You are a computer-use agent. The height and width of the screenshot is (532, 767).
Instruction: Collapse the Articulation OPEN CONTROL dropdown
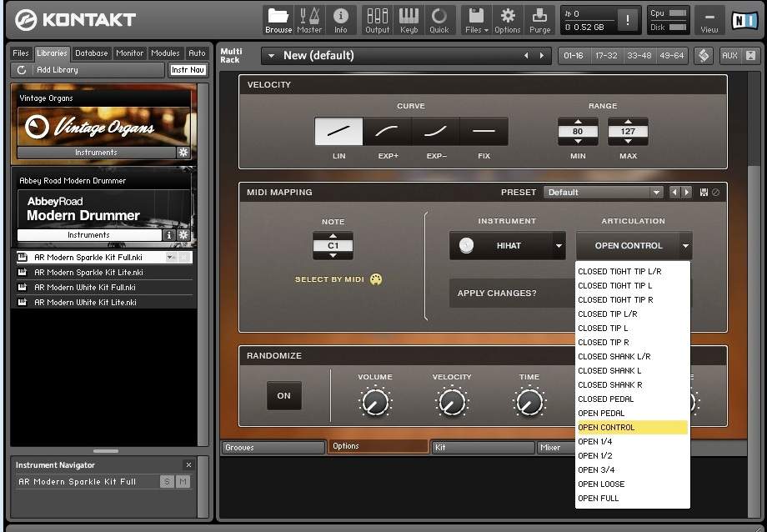click(x=685, y=246)
